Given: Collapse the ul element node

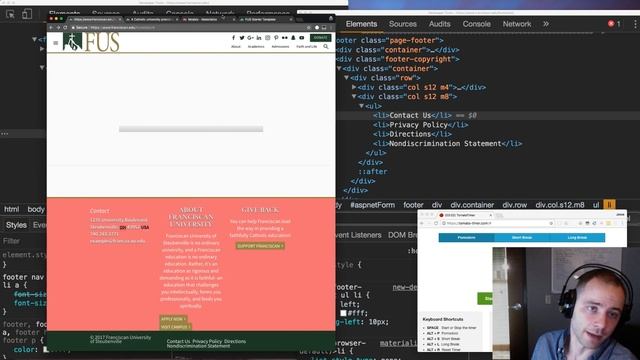Looking at the screenshot, I should 361,106.
